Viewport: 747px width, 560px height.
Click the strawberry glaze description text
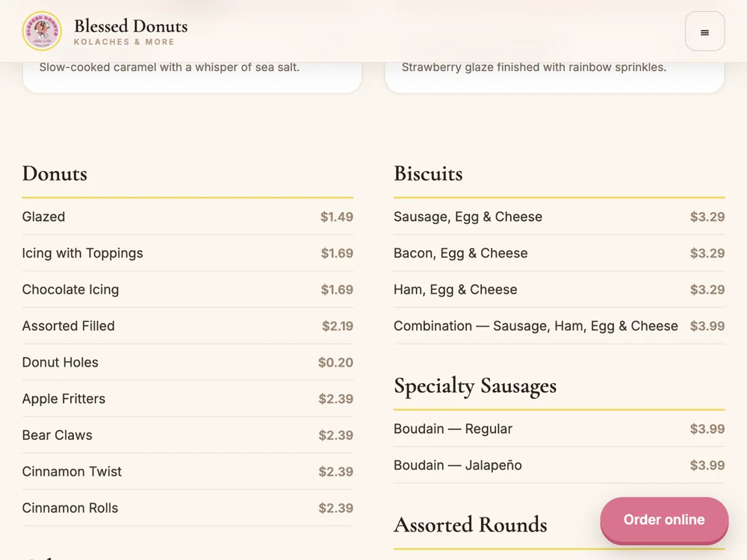coord(534,67)
